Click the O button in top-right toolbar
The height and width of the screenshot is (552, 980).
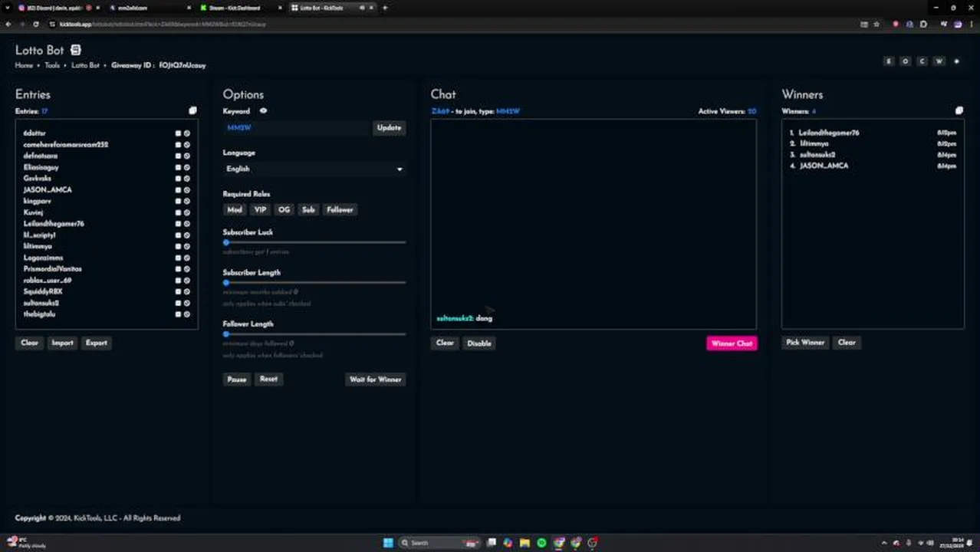[906, 61]
